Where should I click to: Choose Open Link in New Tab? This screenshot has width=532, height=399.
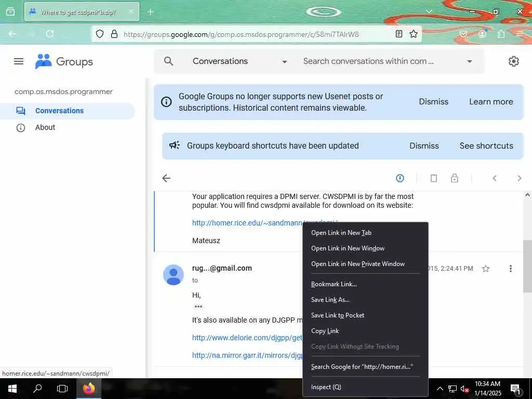click(x=365, y=233)
